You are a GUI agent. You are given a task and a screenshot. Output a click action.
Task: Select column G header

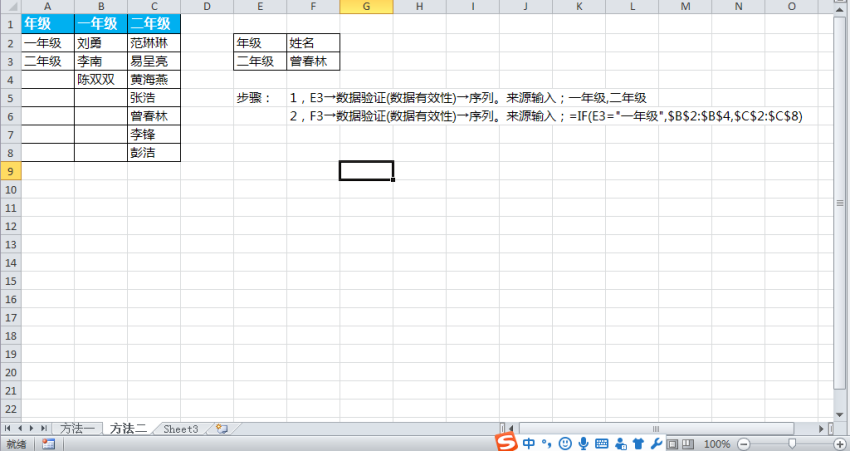tap(366, 7)
